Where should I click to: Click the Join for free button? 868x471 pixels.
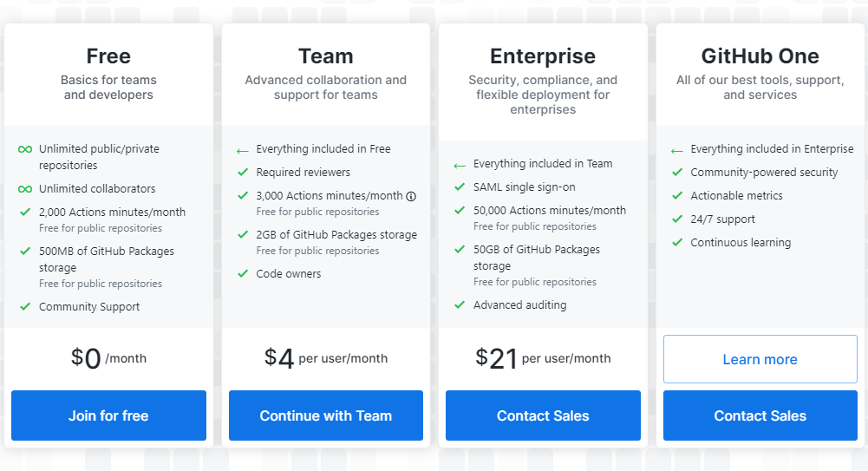click(x=108, y=415)
